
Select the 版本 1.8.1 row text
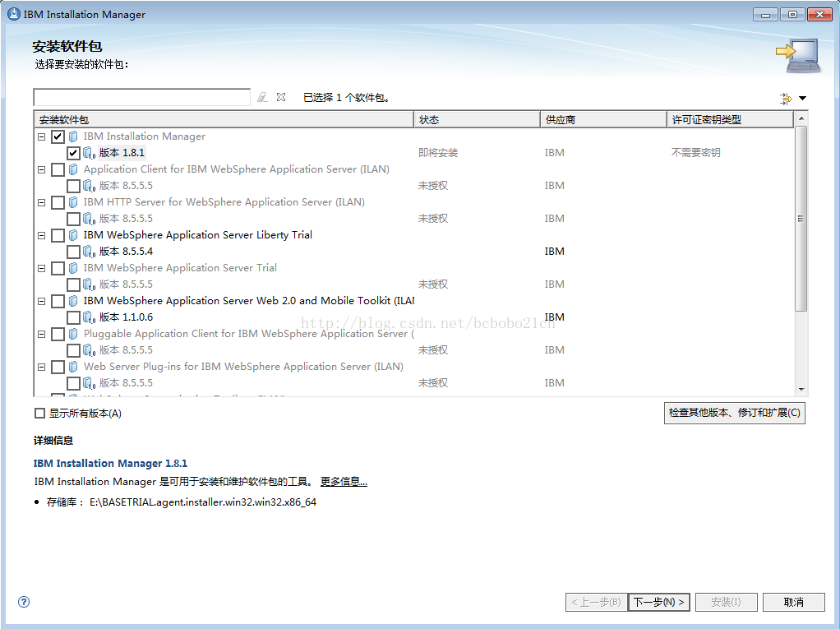coord(122,153)
